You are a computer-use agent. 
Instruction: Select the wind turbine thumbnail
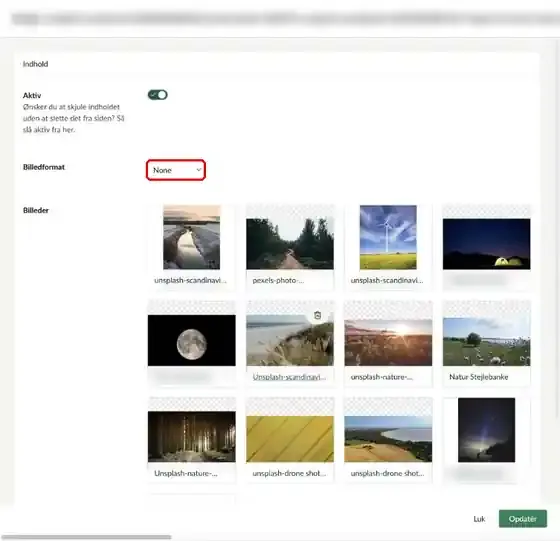(388, 237)
